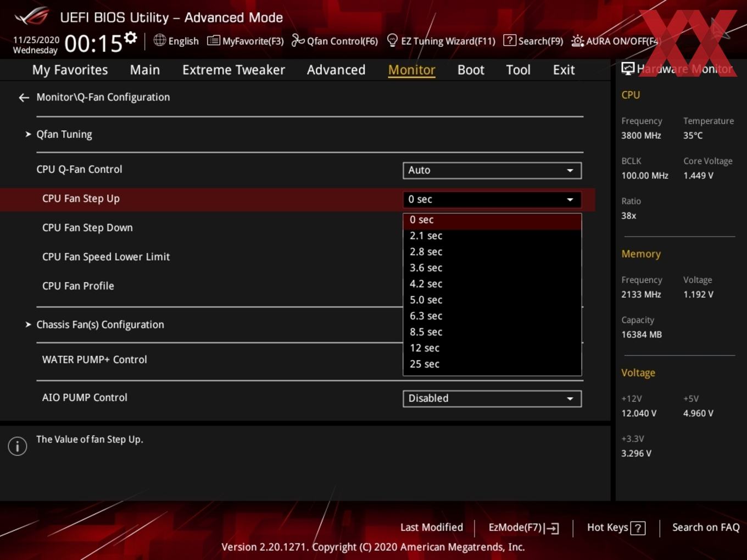This screenshot has height=560, width=747.
Task: Choose 0 sec in the list
Action: coord(492,220)
